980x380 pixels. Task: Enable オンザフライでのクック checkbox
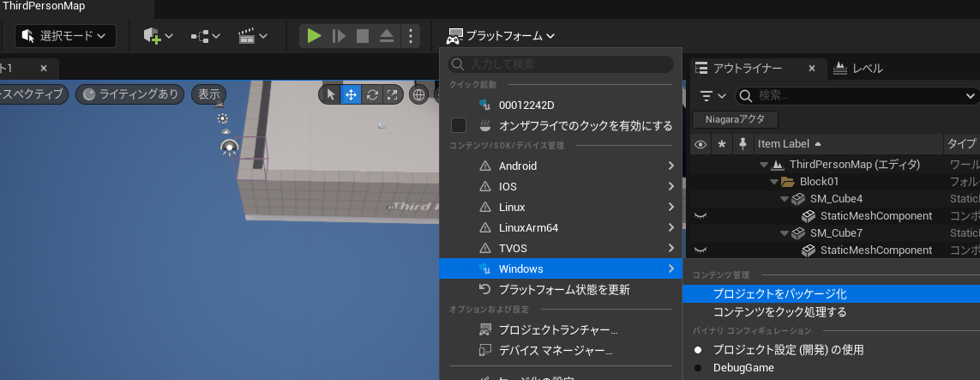460,125
